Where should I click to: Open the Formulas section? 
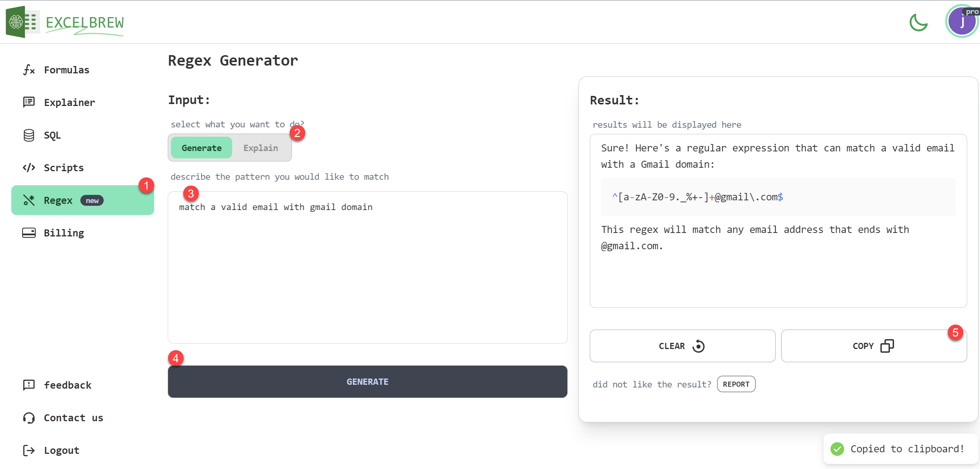66,70
